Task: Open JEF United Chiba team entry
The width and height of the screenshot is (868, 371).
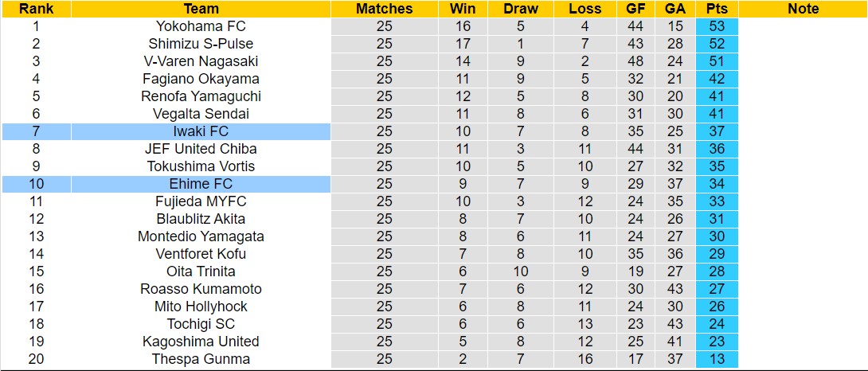Action: coord(201,149)
